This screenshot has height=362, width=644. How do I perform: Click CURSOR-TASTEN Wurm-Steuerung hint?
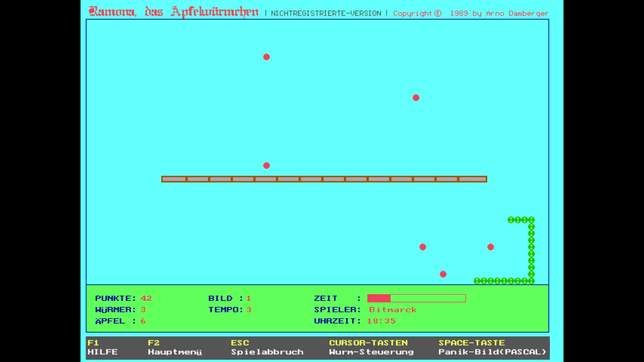pos(371,347)
